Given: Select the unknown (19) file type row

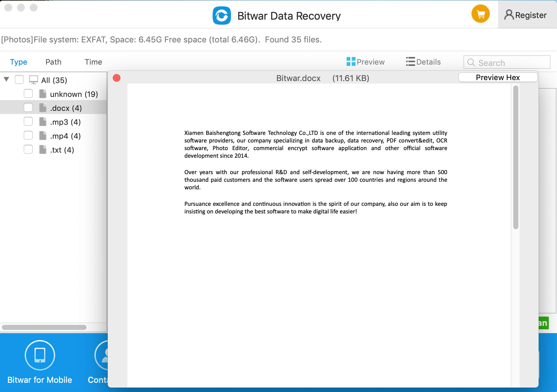Looking at the screenshot, I should 53,94.
